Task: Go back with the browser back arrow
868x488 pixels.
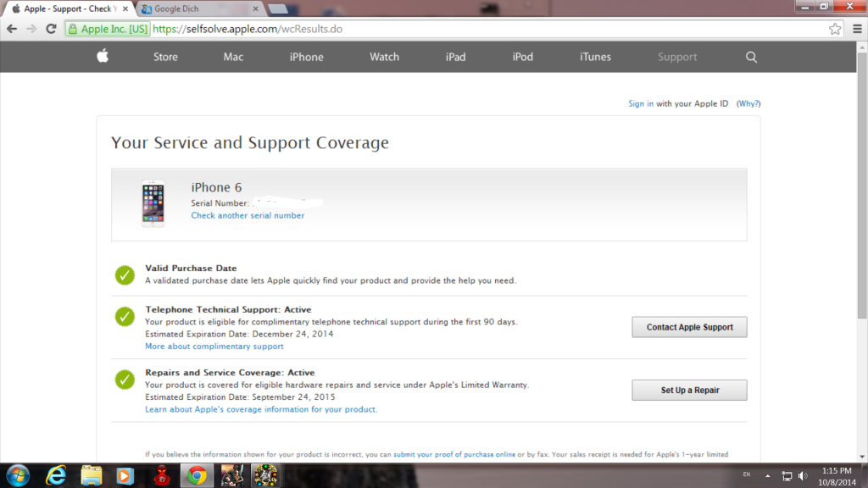Action: click(11, 29)
